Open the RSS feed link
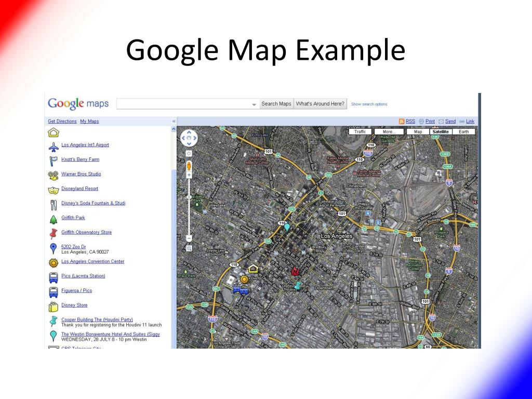This screenshot has height=399, width=532. (410, 121)
